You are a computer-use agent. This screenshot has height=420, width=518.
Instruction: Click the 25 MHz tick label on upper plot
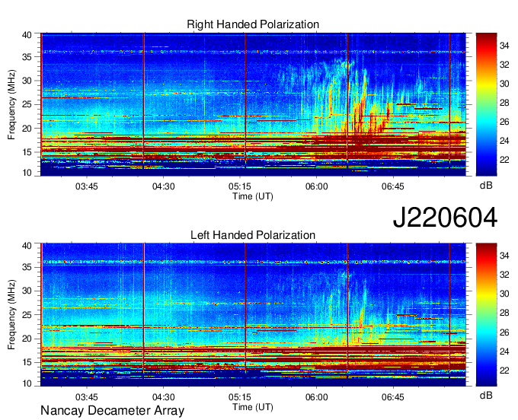click(x=27, y=104)
